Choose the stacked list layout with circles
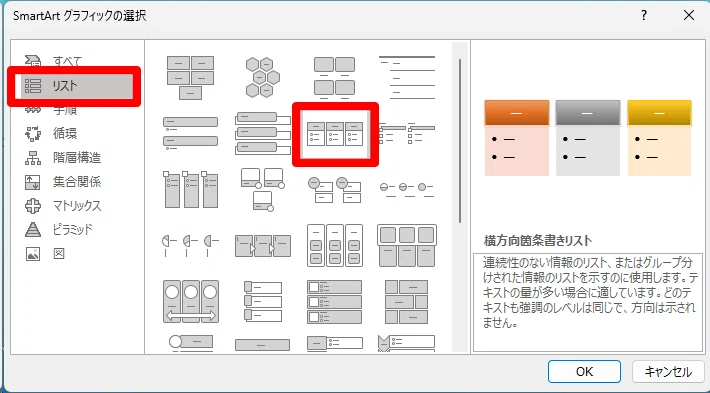Viewport: 710px width, 393px height. 335,189
